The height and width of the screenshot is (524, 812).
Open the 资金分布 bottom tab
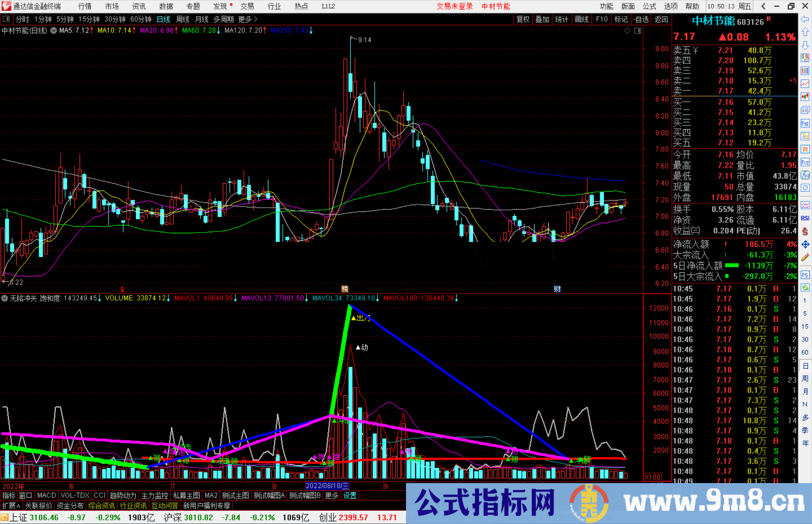click(70, 506)
